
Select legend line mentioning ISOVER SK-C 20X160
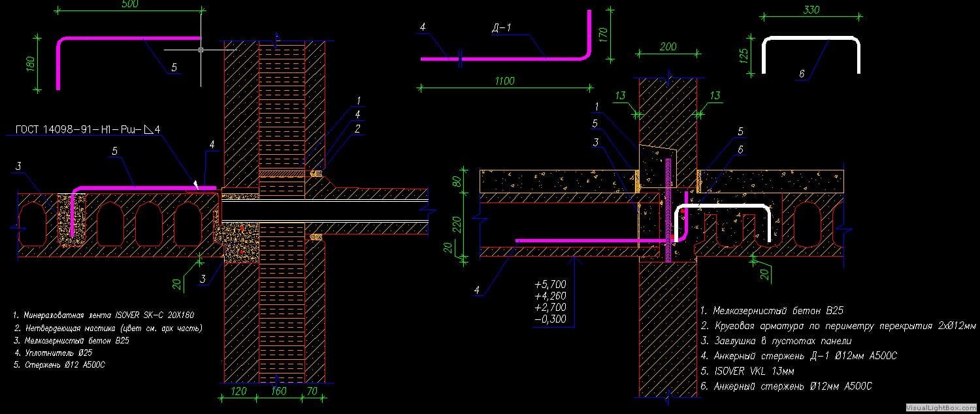point(104,315)
